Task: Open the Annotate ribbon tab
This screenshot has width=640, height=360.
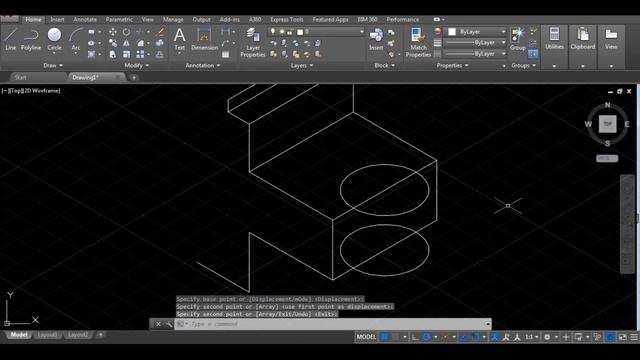Action: (85, 20)
